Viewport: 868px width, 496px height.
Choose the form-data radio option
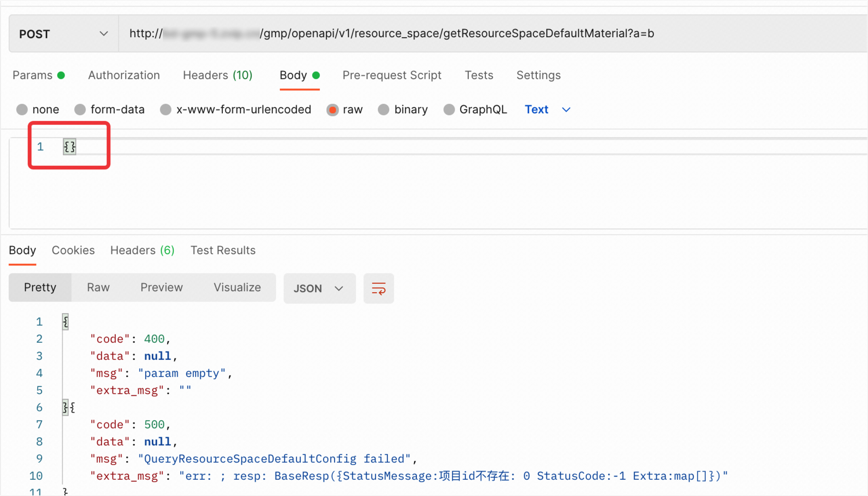[109, 109]
